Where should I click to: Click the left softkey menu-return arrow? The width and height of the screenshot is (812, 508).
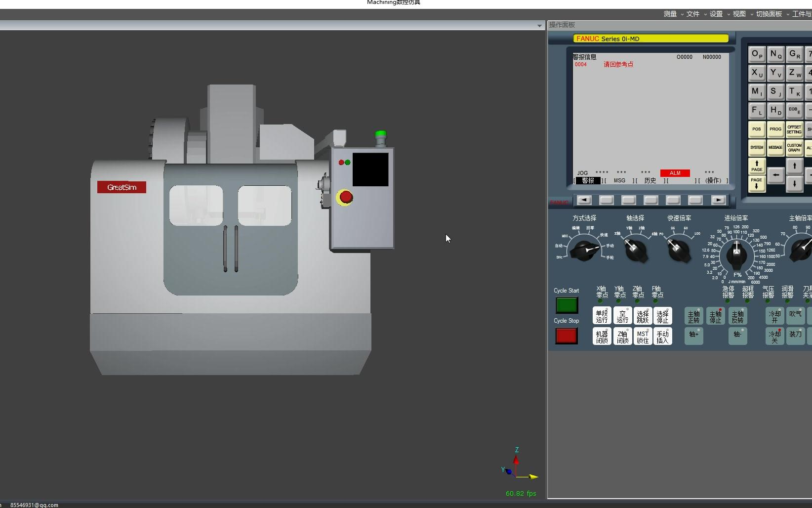(584, 200)
